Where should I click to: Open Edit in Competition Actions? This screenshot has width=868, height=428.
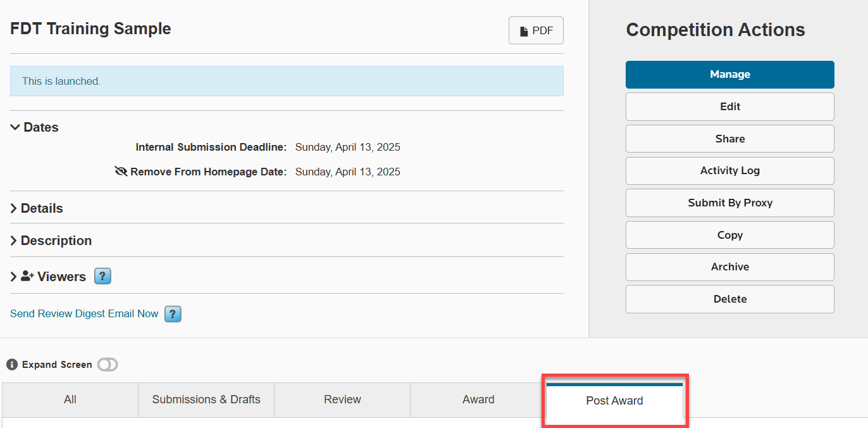[x=729, y=106]
